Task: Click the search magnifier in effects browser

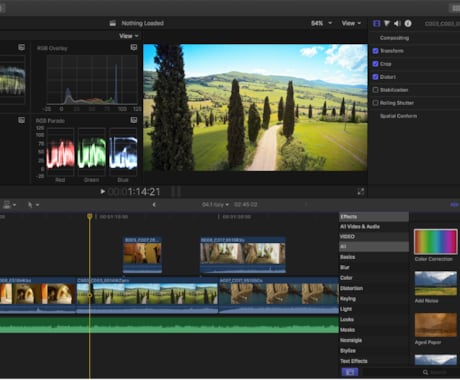Action: [425, 372]
